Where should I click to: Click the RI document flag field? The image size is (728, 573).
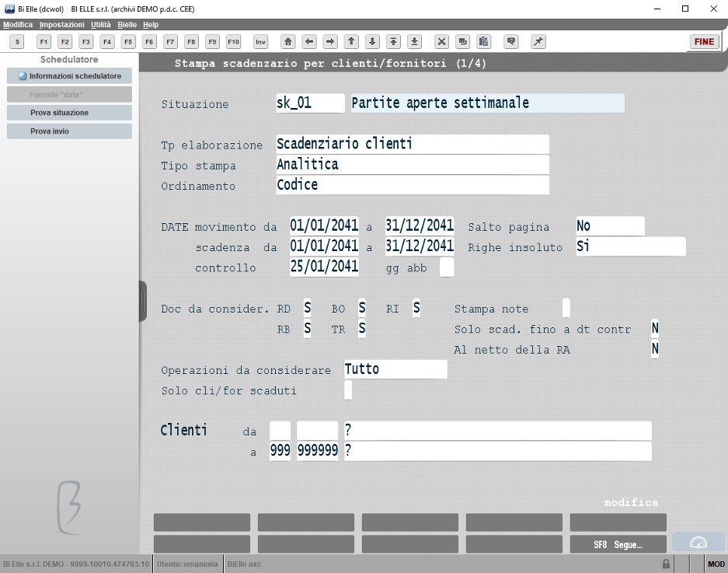[416, 308]
